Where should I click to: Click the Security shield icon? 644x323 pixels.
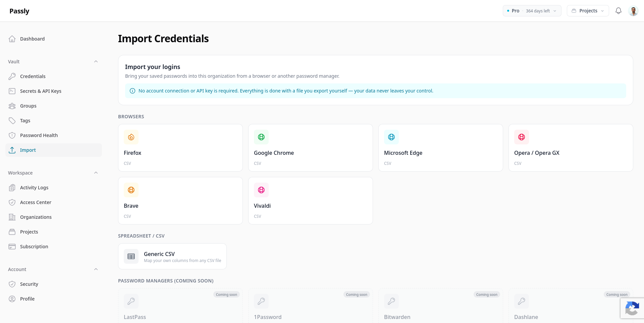(12, 284)
